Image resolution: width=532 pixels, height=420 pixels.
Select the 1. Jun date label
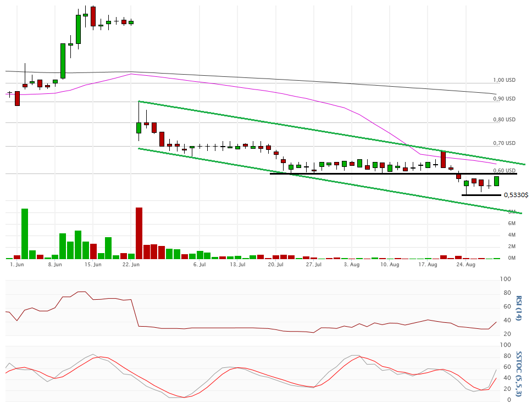pyautogui.click(x=17, y=265)
